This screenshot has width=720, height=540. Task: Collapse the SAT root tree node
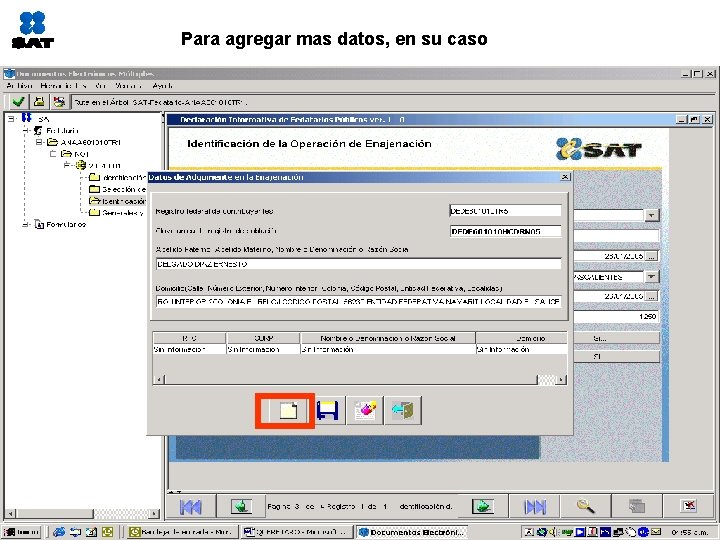pyautogui.click(x=11, y=119)
